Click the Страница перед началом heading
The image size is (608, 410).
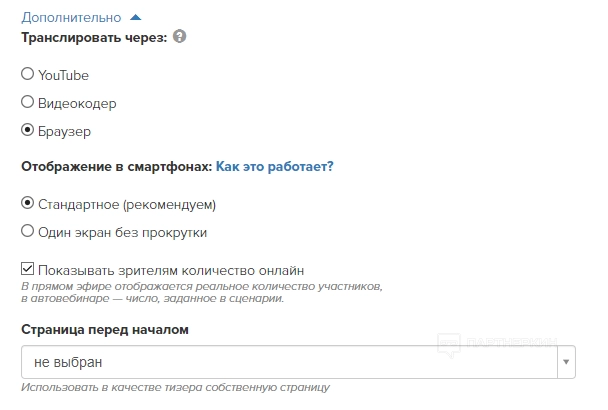point(105,329)
